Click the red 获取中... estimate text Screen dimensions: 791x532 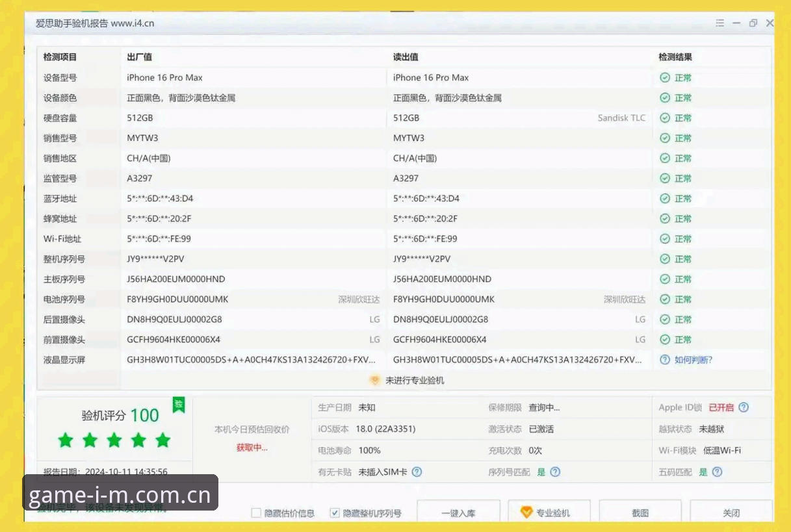pyautogui.click(x=252, y=448)
